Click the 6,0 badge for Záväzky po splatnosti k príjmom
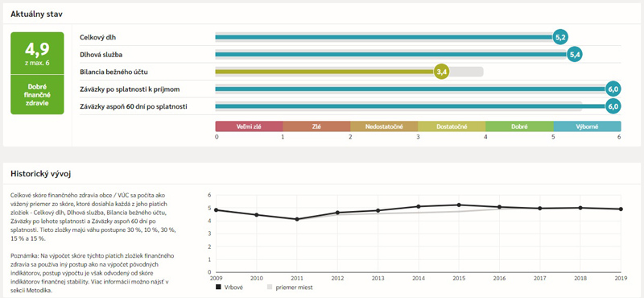 613,89
